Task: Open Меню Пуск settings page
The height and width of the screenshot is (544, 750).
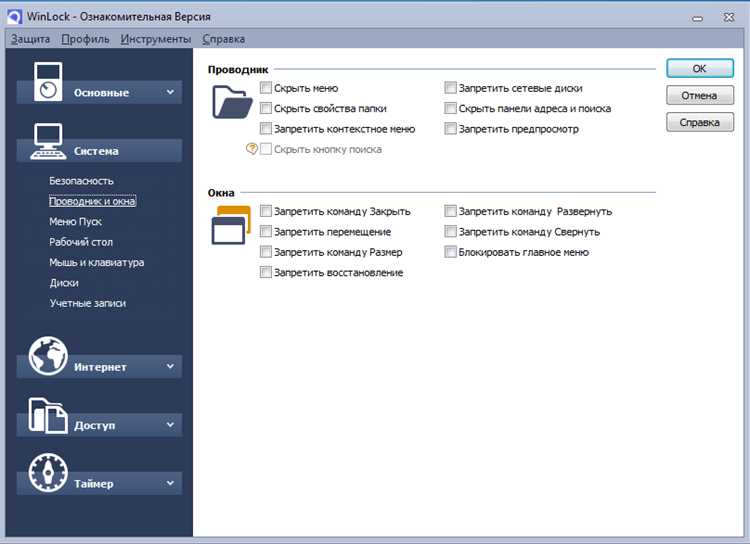Action: tap(75, 222)
